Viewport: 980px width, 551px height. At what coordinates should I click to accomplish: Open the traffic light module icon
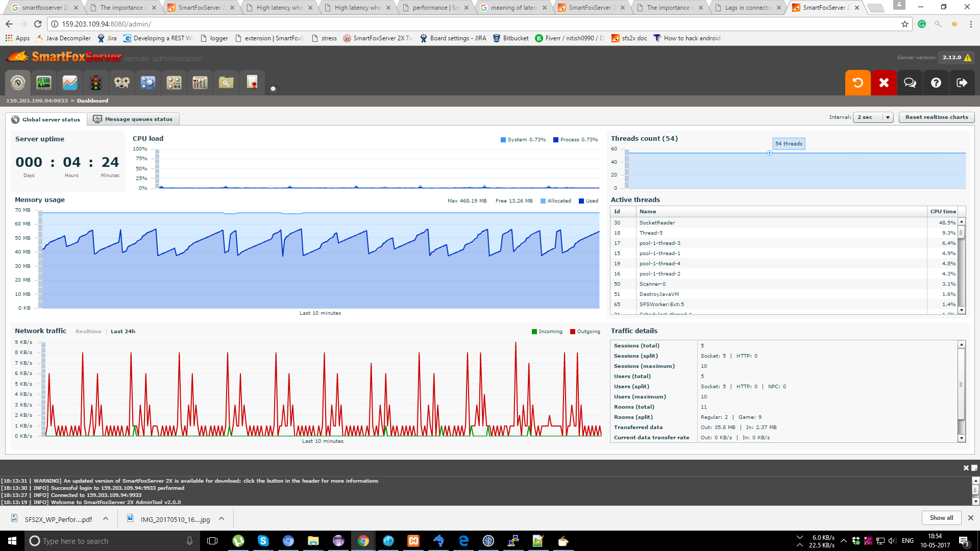click(96, 83)
